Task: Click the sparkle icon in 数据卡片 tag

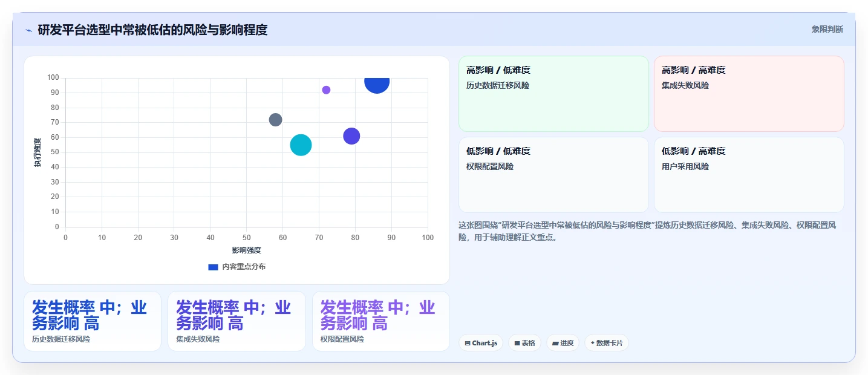Action: (x=593, y=344)
